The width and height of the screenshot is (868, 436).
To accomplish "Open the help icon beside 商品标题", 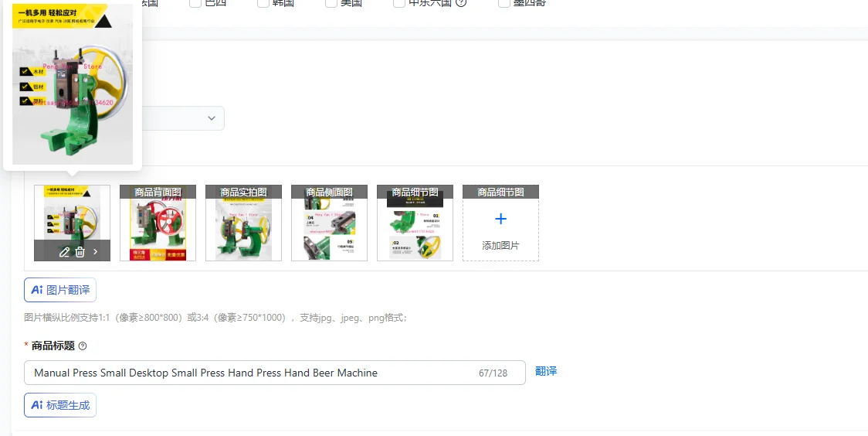I will pyautogui.click(x=83, y=346).
